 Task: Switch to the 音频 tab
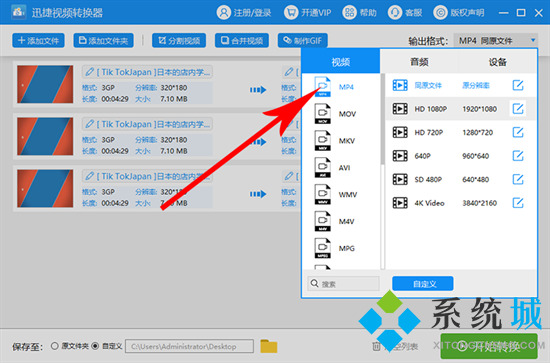(x=419, y=62)
